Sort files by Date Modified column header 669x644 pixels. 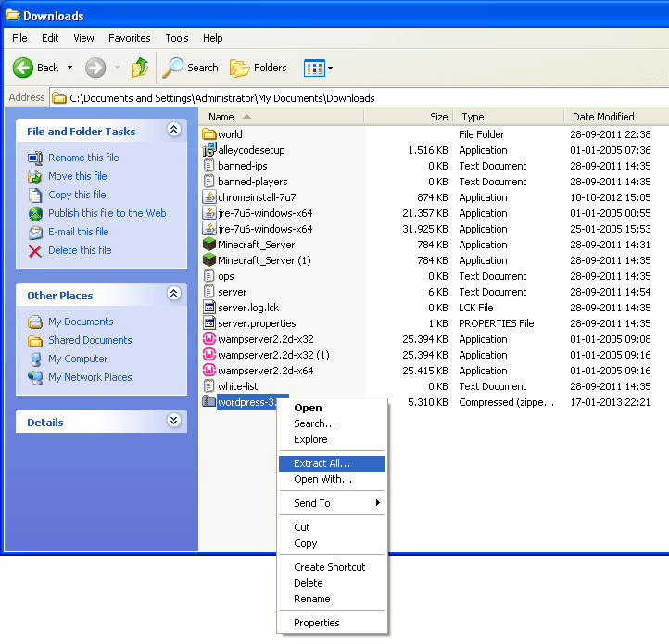tap(603, 117)
